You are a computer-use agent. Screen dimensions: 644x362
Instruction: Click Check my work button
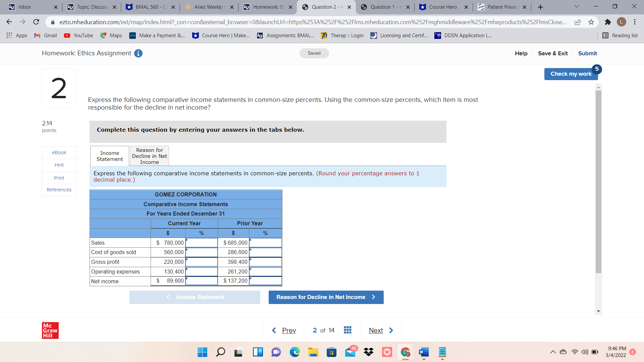coord(571,74)
